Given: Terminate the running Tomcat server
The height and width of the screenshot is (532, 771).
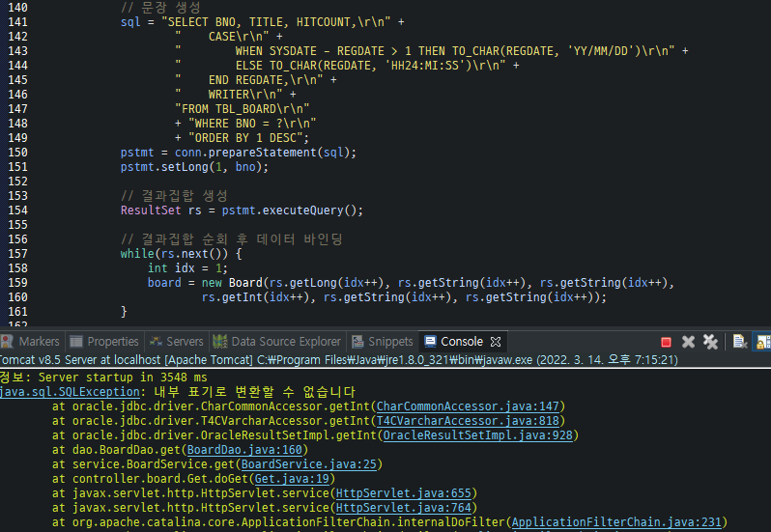Looking at the screenshot, I should click(x=666, y=342).
